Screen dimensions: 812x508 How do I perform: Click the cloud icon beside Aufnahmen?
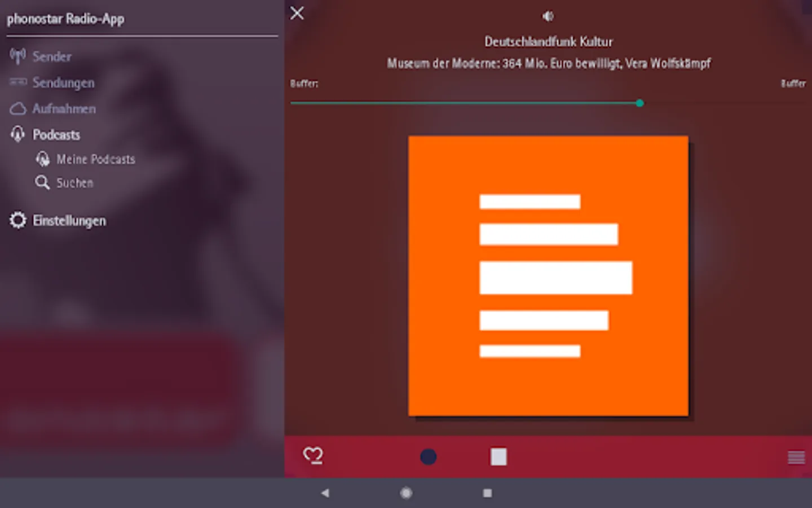[x=17, y=108]
